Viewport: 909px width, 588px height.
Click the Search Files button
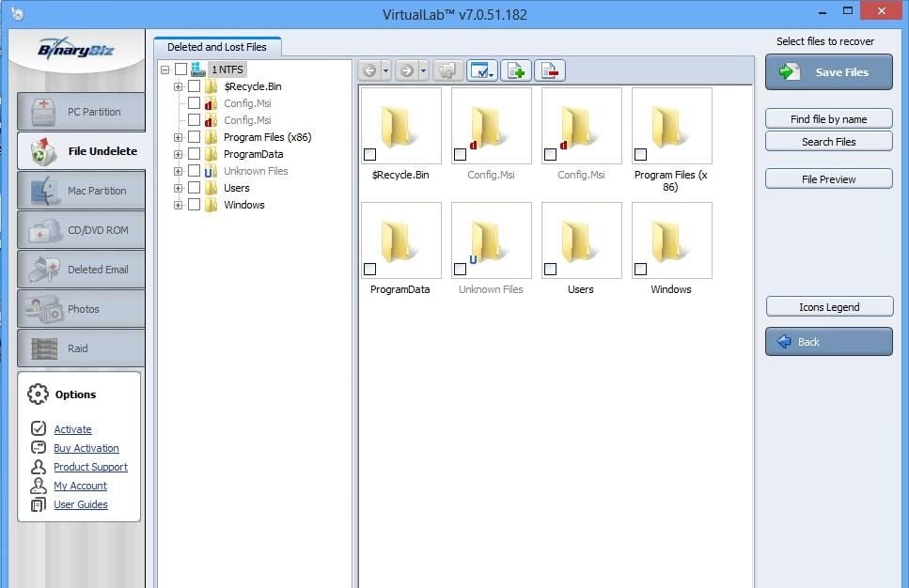click(828, 141)
